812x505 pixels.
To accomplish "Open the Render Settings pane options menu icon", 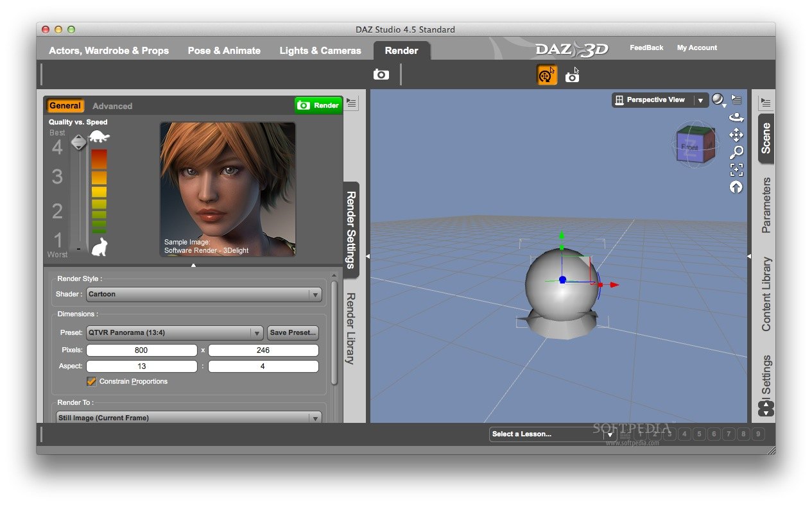I will pyautogui.click(x=352, y=103).
